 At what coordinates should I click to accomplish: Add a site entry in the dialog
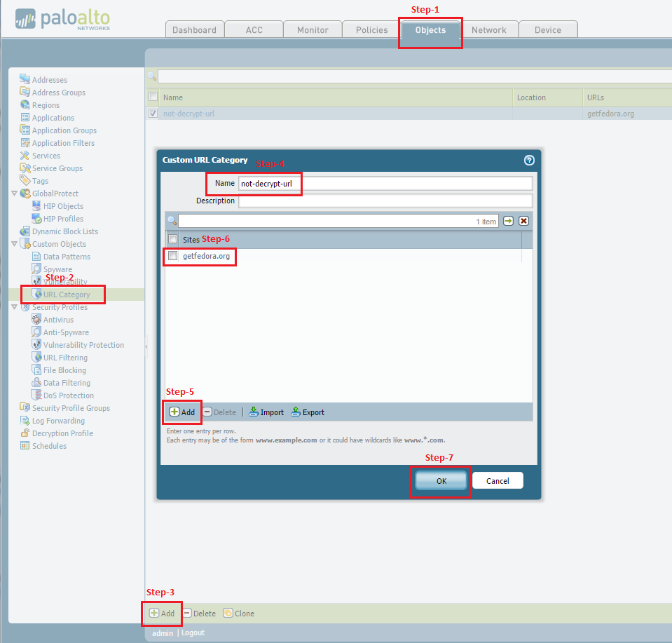(x=183, y=412)
